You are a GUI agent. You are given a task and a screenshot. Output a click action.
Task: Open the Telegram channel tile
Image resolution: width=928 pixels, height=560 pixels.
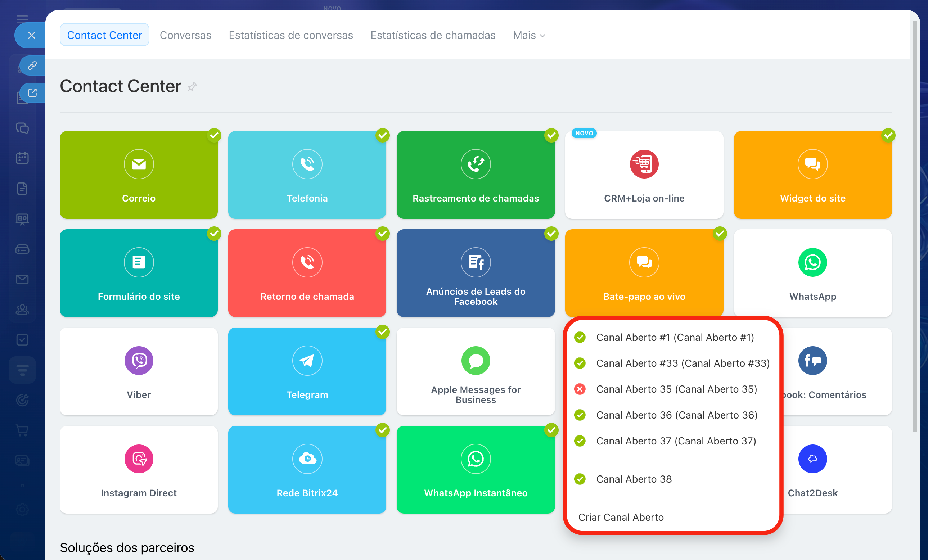coord(307,371)
